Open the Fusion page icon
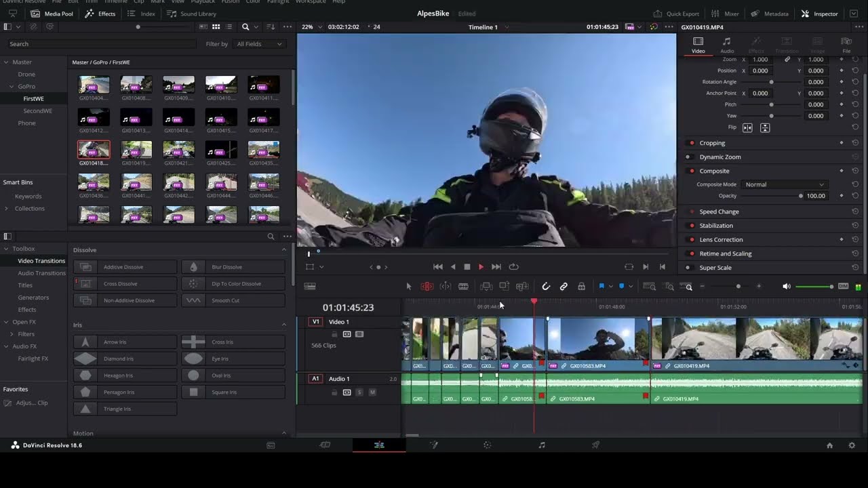 434,445
